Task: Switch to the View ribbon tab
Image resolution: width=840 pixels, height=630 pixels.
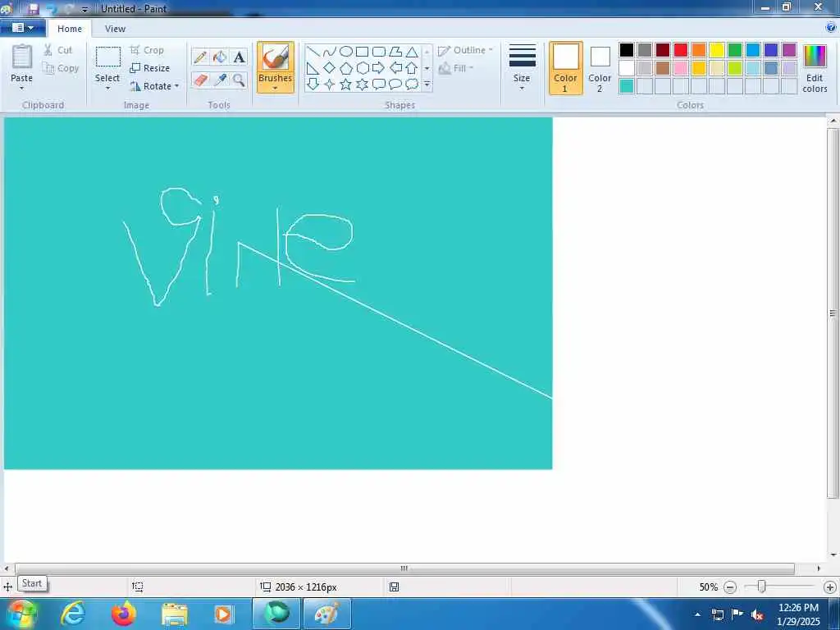Action: tap(115, 29)
